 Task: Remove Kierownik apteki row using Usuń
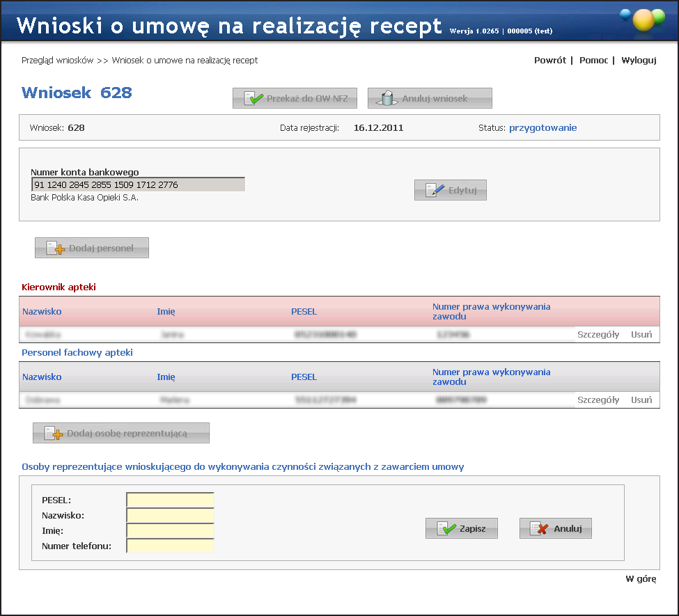641,335
